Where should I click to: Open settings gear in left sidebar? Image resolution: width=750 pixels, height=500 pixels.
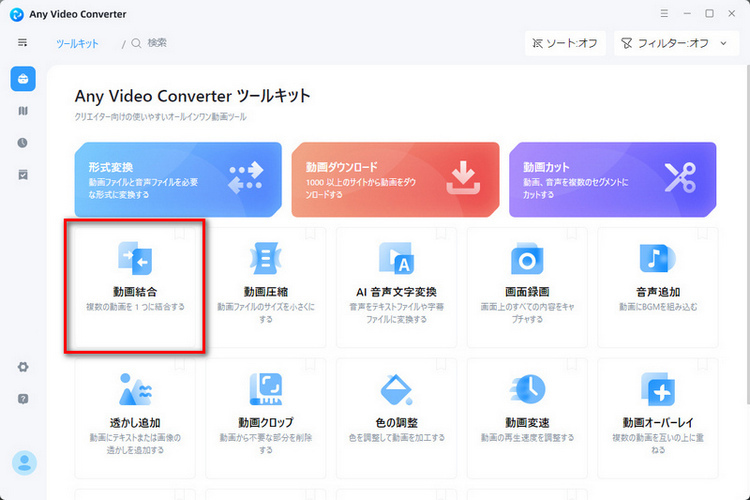click(23, 367)
